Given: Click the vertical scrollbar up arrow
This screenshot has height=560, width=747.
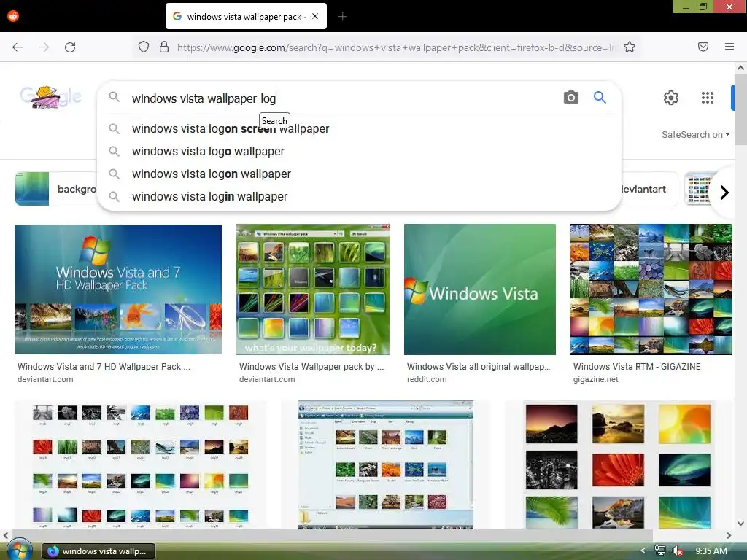Looking at the screenshot, I should (741, 68).
